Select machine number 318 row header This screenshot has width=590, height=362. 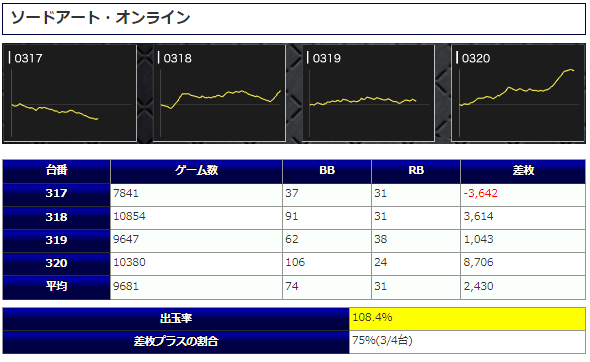(56, 218)
